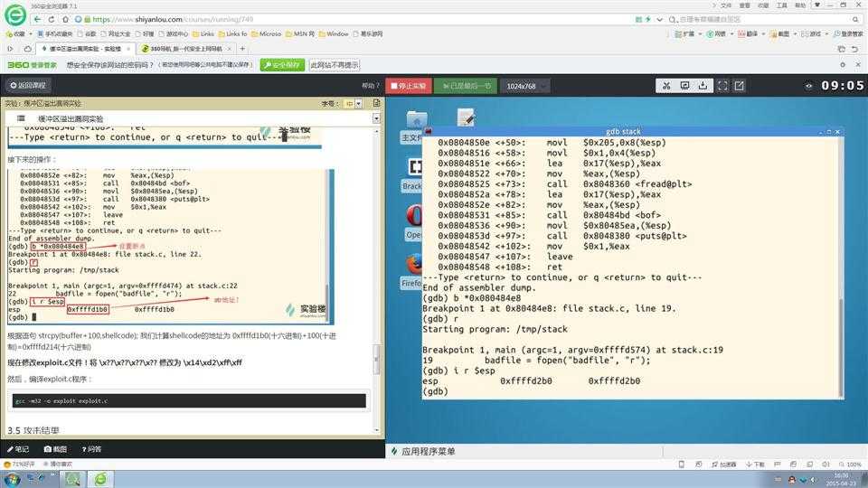Screen dimensions: 868x488
Task: Click the 问答 Q&A tab
Action: 92,449
